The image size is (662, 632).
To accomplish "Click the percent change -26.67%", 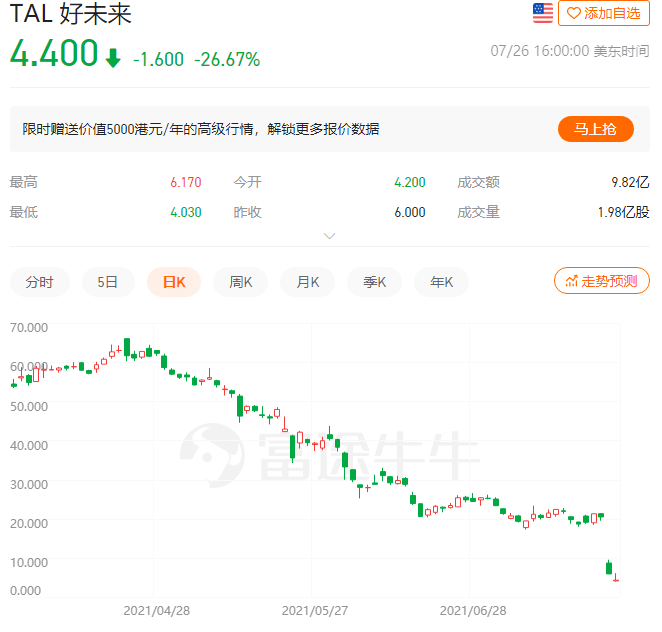I will pyautogui.click(x=227, y=60).
